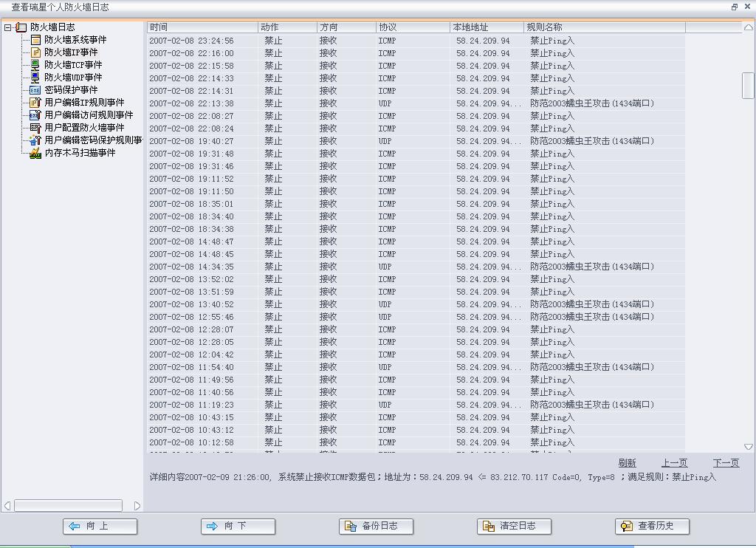Select 防火墙系统事件 tree item
This screenshot has width=756, height=548.
click(75, 40)
